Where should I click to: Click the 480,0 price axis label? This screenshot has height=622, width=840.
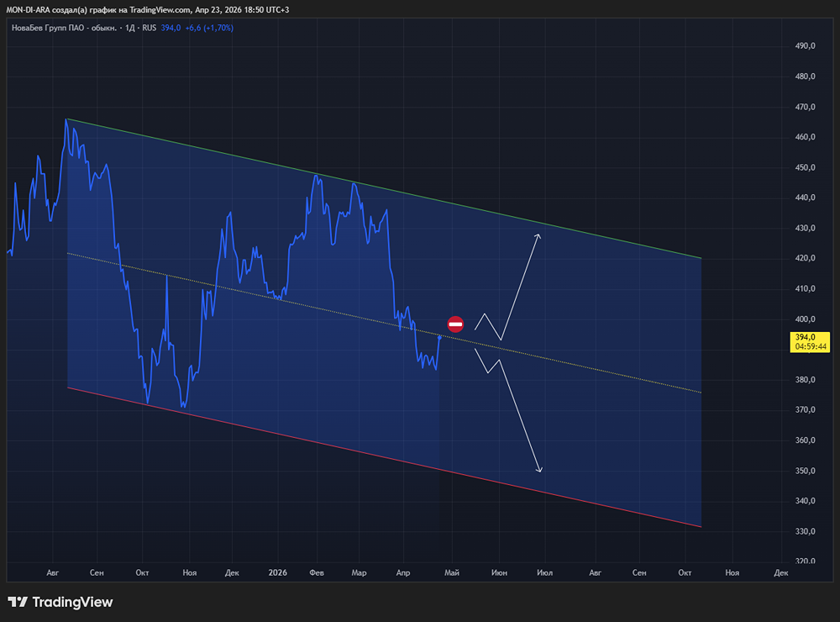[806, 76]
